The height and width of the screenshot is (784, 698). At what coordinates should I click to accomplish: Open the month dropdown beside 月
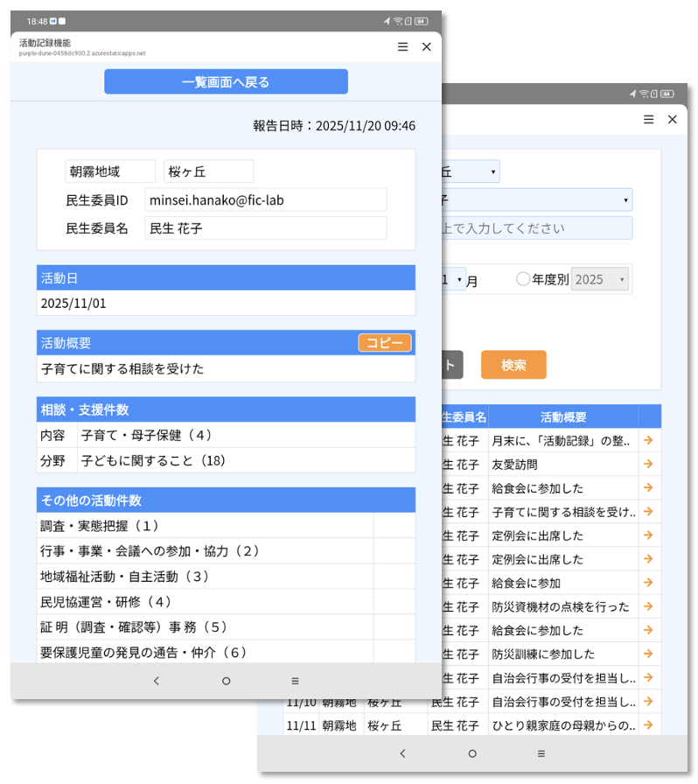tap(453, 279)
